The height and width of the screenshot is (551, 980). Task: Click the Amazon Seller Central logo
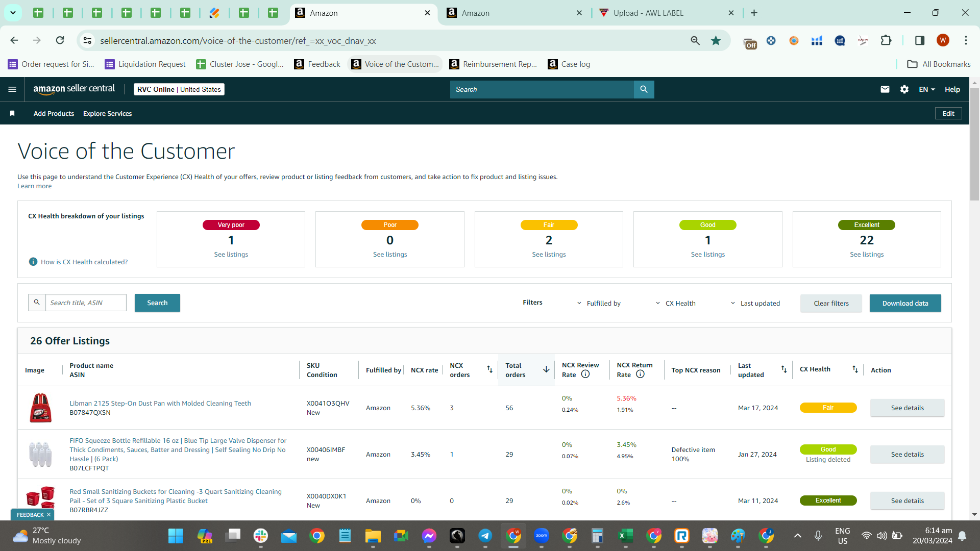click(74, 89)
